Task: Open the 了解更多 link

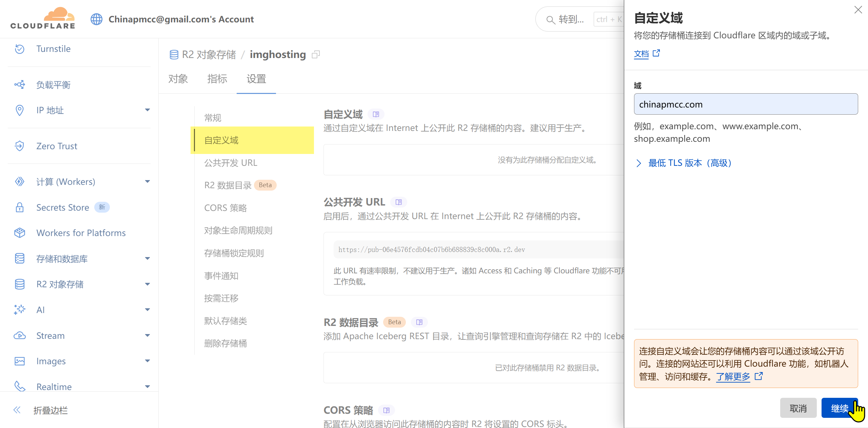Action: pos(733,376)
